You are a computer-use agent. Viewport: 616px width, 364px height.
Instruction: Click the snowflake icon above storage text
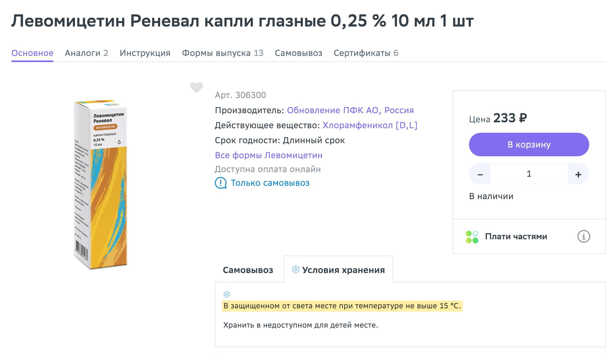(227, 294)
